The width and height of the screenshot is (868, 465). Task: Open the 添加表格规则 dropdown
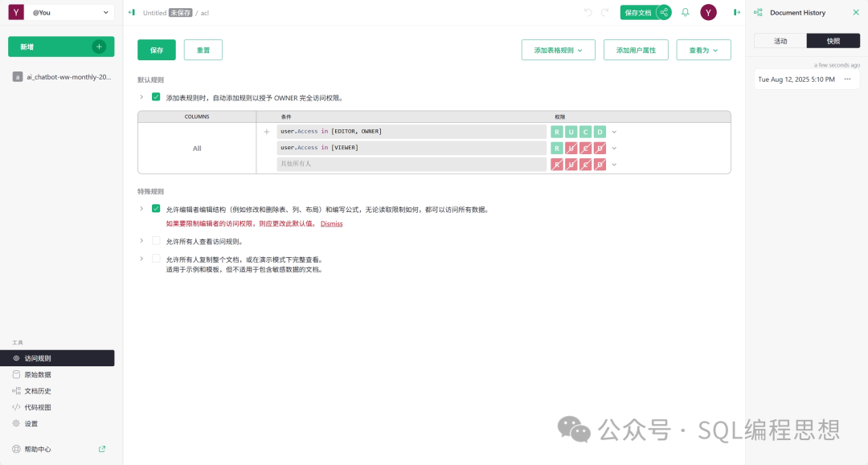point(558,50)
